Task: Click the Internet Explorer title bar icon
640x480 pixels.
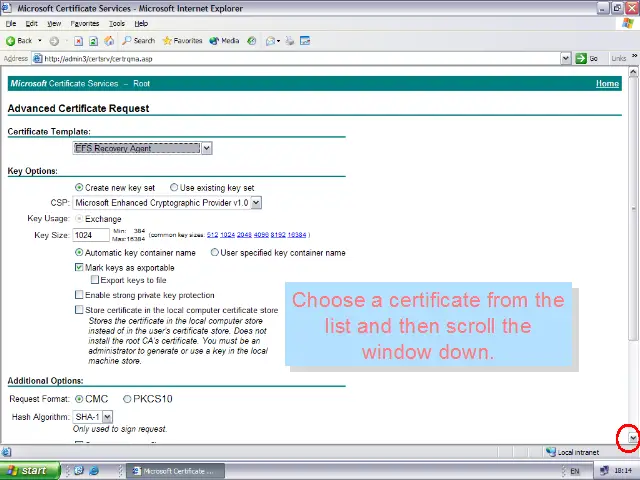Action: 6,8
